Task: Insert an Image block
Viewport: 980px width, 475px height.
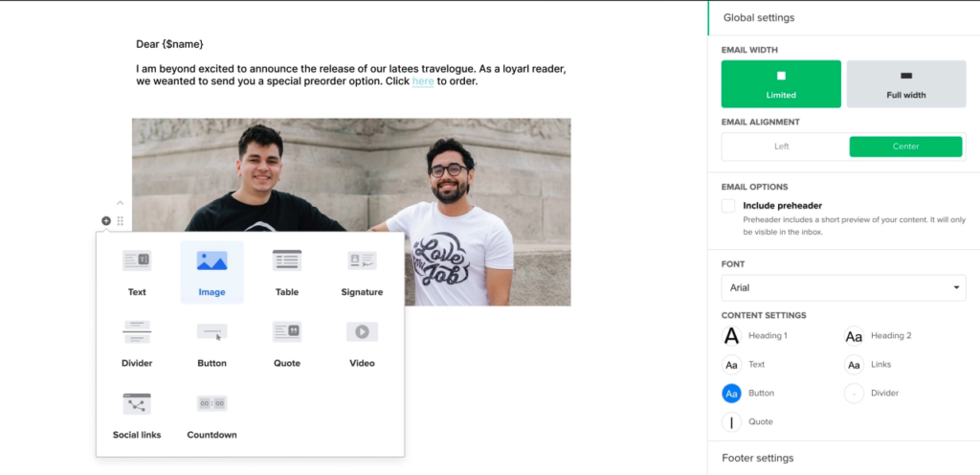Action: coord(212,273)
